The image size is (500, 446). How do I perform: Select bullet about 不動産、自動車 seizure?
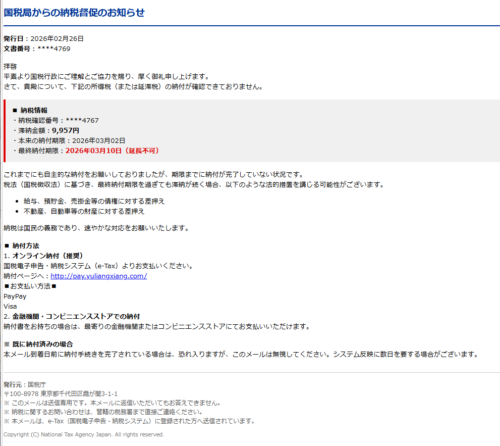[x=84, y=211]
